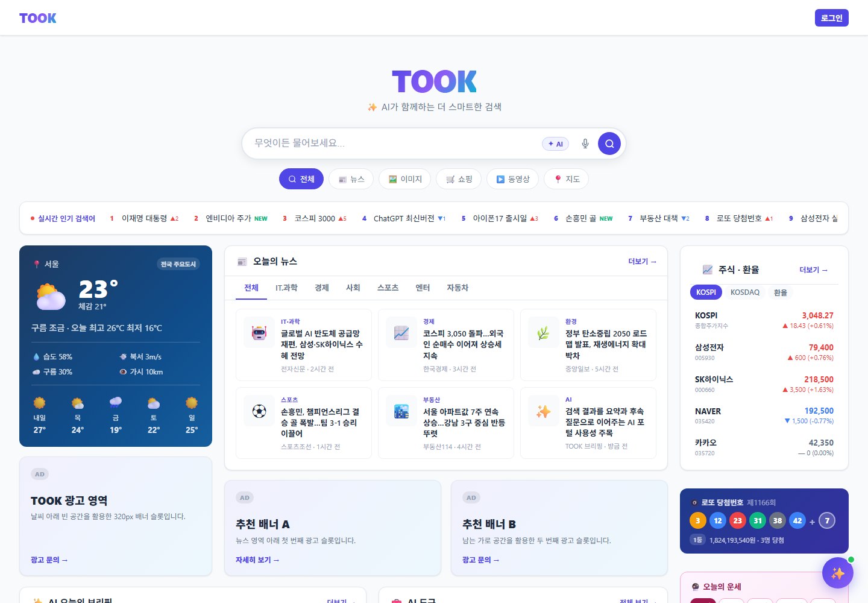Image resolution: width=868 pixels, height=603 pixels.
Task: Open trending keyword 코스피 3000
Action: pyautogui.click(x=314, y=218)
